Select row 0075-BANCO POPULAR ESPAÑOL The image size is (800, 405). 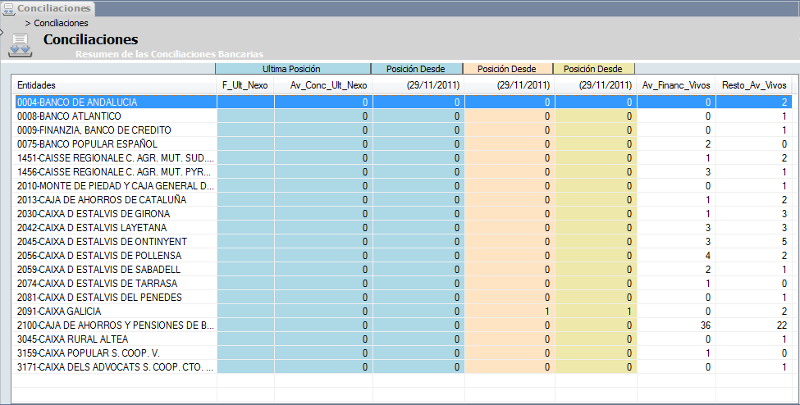click(x=403, y=144)
